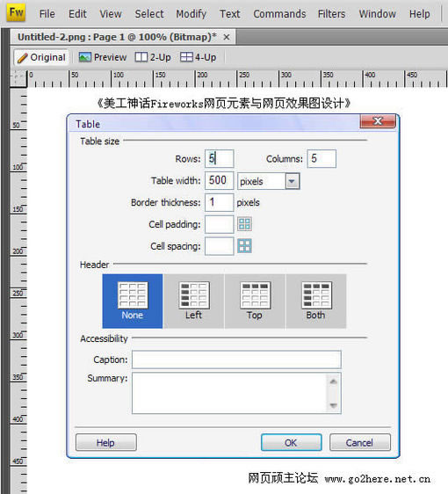Switch to Original view with pencil icon
448x494 pixels.
point(41,57)
